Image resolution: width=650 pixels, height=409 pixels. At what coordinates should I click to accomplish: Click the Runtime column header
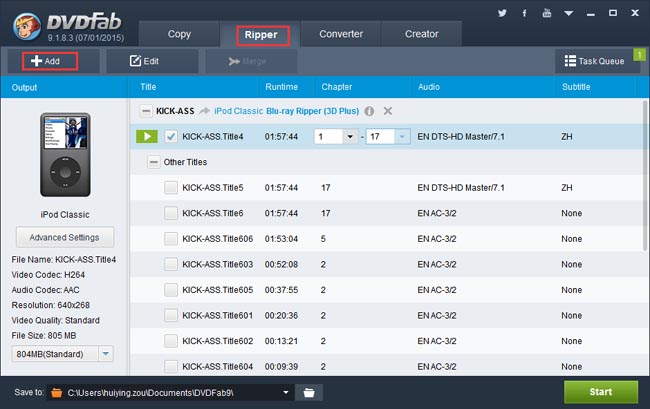pos(281,87)
